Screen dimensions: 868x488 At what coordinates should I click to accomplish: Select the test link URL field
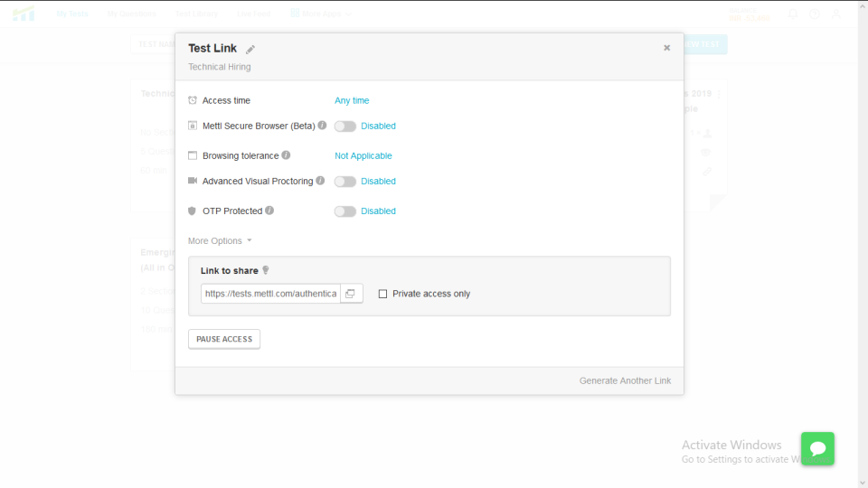270,294
